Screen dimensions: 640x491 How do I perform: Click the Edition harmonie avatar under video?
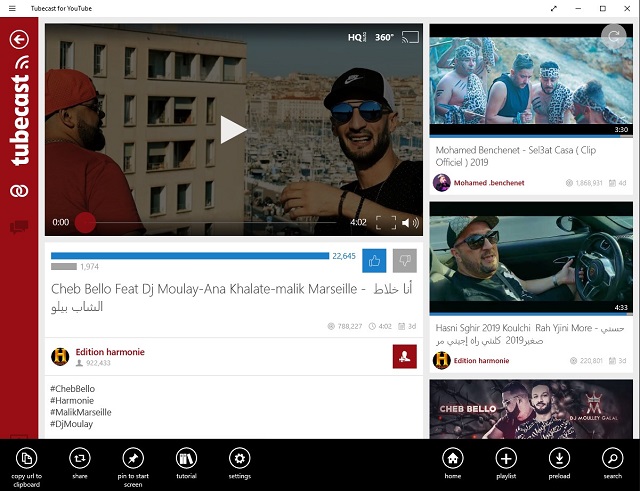point(60,357)
